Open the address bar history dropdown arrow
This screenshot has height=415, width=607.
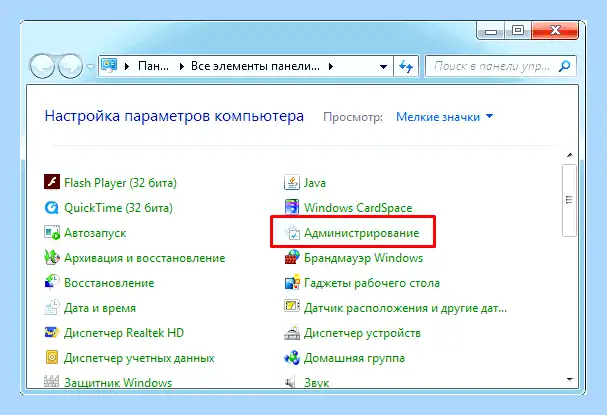383,67
